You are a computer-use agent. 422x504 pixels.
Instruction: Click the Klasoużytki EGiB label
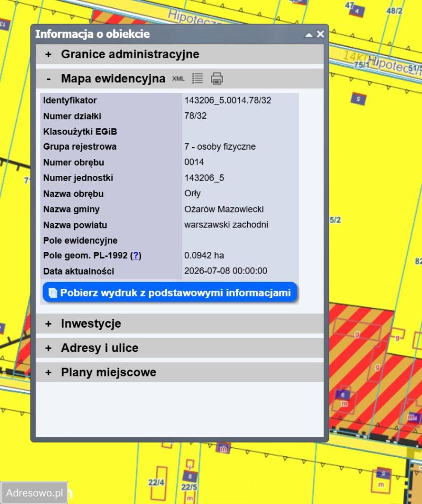click(x=80, y=131)
